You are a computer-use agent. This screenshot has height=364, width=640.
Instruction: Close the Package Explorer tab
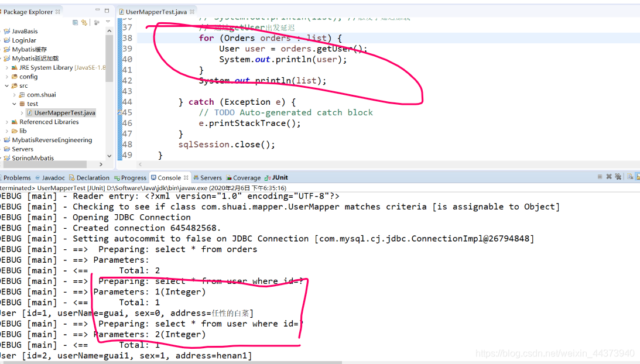pos(58,12)
